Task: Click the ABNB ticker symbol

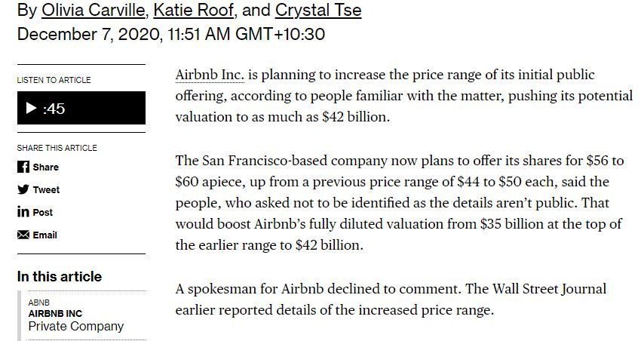Action: click(x=38, y=303)
